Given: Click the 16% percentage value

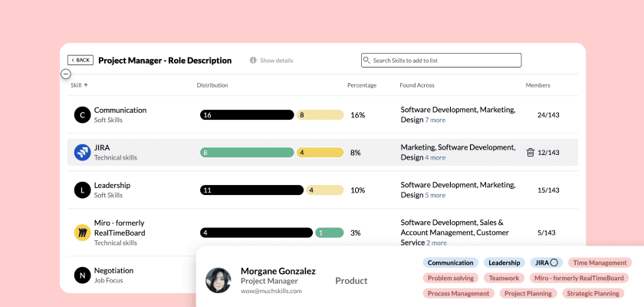Looking at the screenshot, I should [x=358, y=115].
